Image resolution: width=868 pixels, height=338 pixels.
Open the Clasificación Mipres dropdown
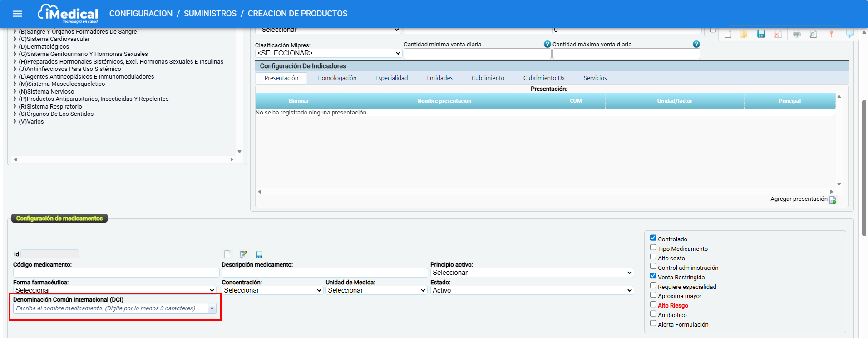[x=328, y=53]
